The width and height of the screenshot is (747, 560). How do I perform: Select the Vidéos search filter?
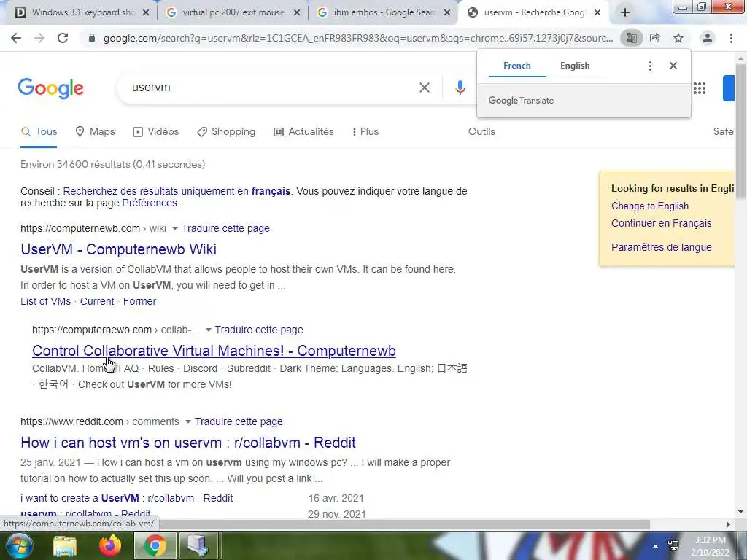coord(156,132)
